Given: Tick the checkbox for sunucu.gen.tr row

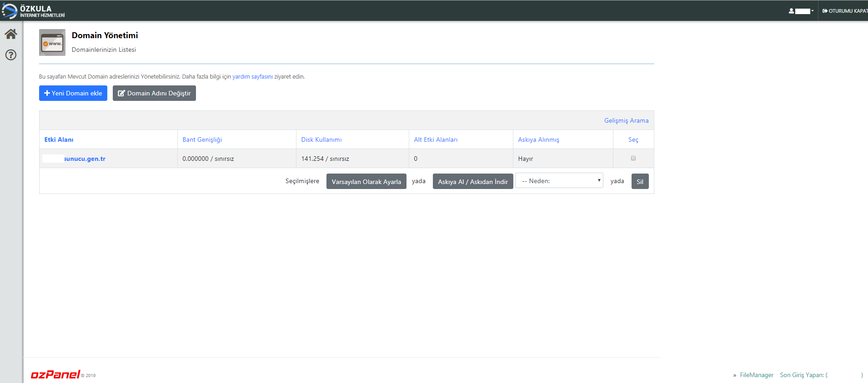Looking at the screenshot, I should click(633, 158).
